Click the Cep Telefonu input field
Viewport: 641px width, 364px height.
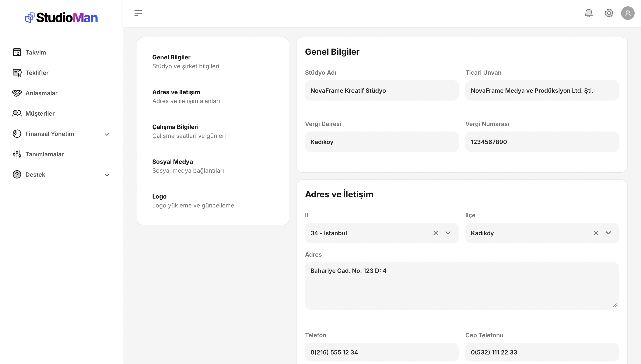542,352
